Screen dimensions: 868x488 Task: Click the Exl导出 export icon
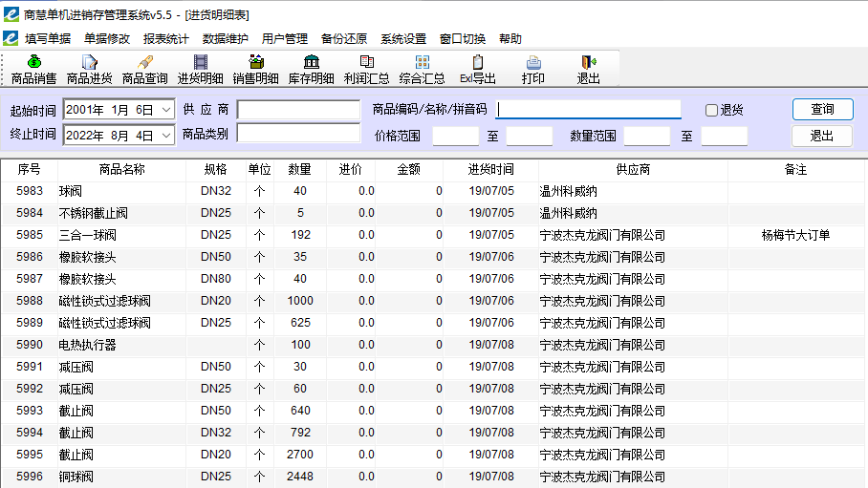click(x=477, y=70)
